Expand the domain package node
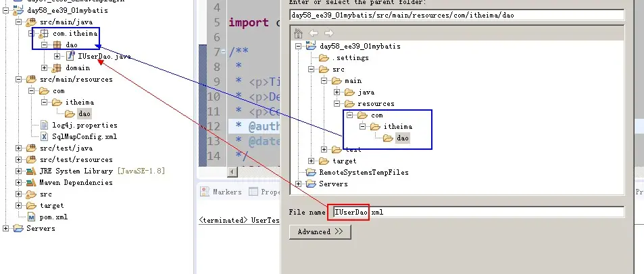644x274 pixels. tap(45, 67)
